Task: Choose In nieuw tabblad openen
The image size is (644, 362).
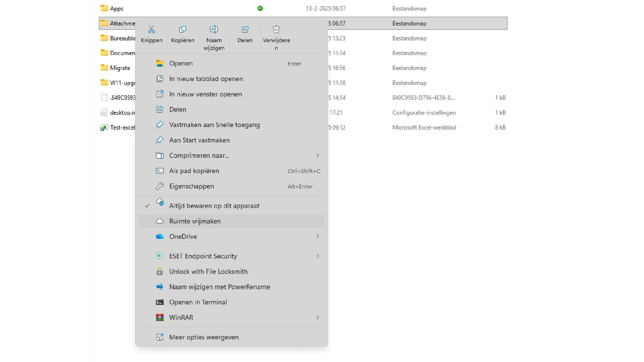Action: coord(206,79)
